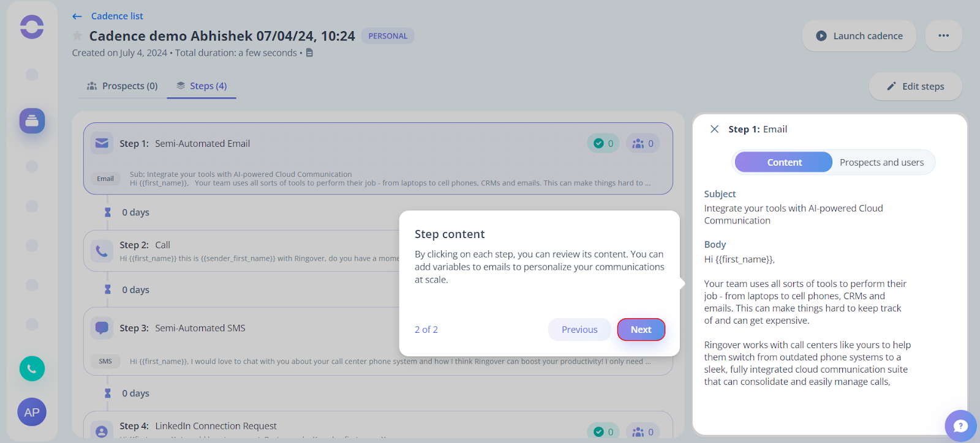Click the Step 2 call phone icon
Screen dimensions: 980x443
pos(102,251)
